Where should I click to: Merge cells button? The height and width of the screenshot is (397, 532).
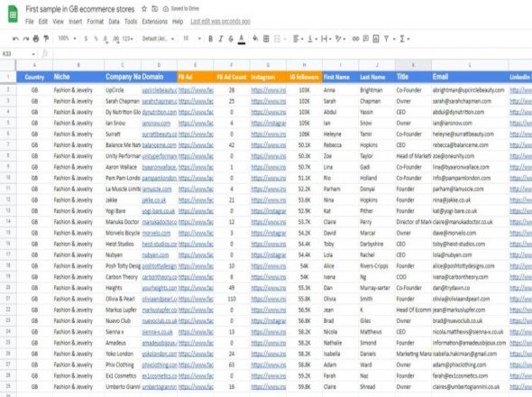[x=277, y=39]
